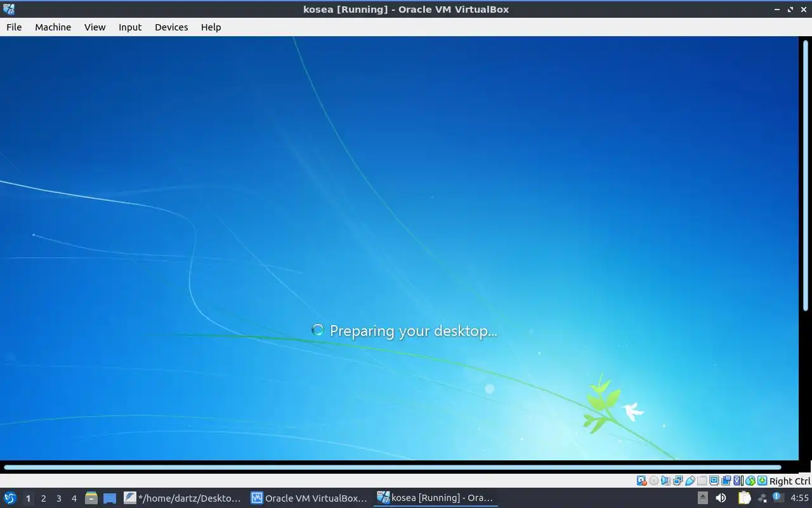Image resolution: width=812 pixels, height=508 pixels.
Task: Click the volume speaker tray icon
Action: pyautogui.click(x=721, y=498)
